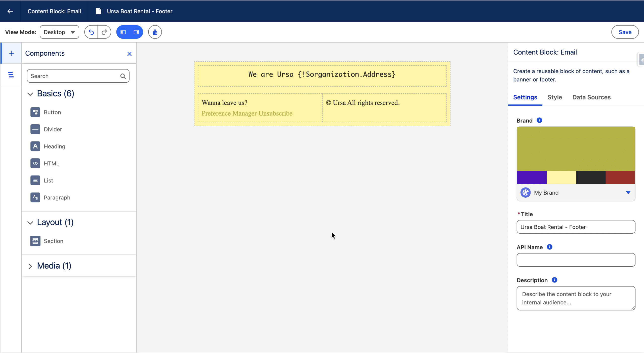The image size is (644, 353).
Task: Select the HTML component icon
Action: point(35,163)
